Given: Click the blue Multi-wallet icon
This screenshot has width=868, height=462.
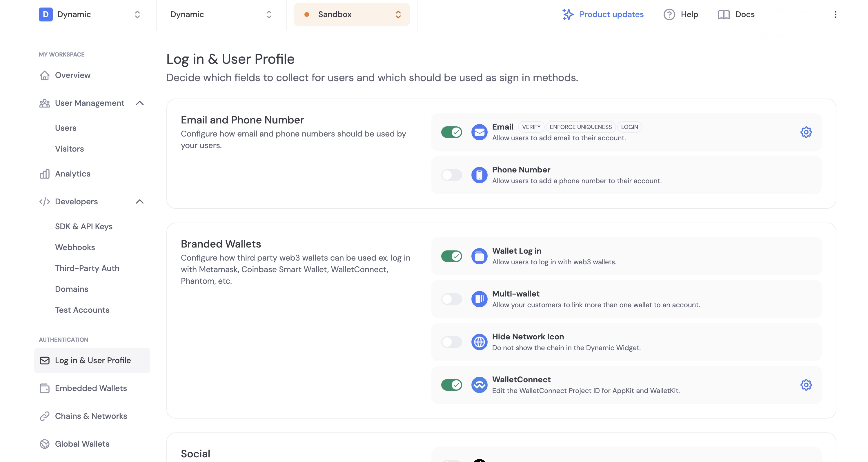Looking at the screenshot, I should (479, 299).
